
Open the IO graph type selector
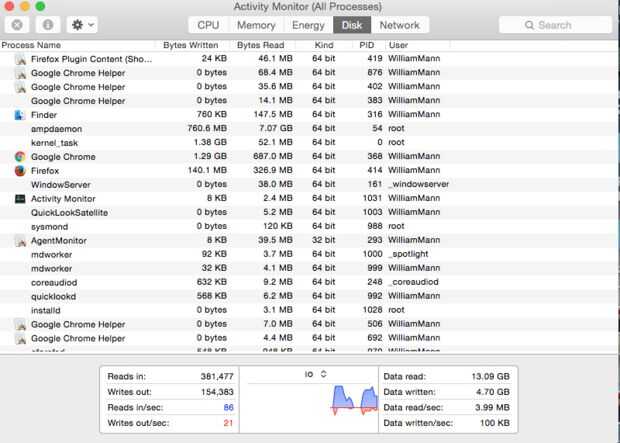(316, 374)
